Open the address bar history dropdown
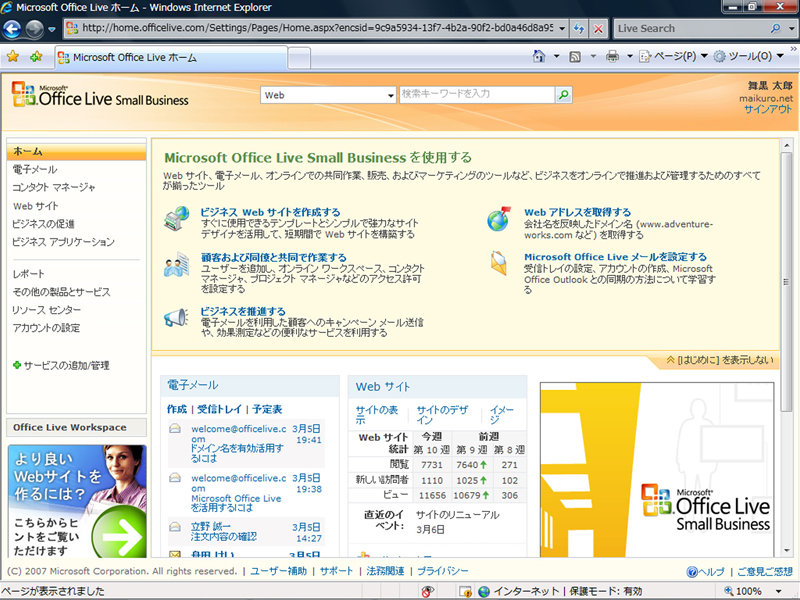This screenshot has height=600, width=800. pos(562,29)
